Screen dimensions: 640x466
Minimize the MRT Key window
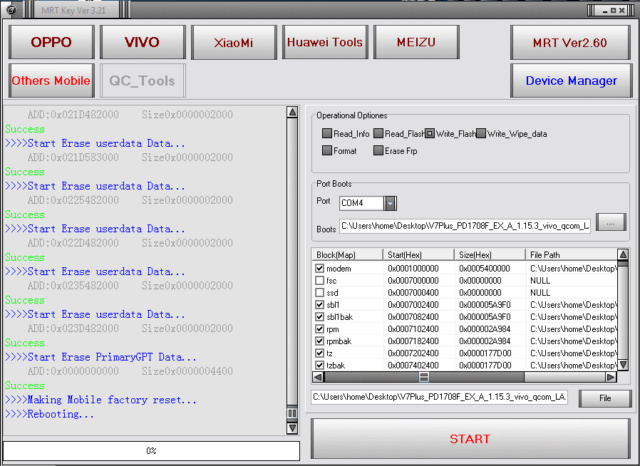605,11
